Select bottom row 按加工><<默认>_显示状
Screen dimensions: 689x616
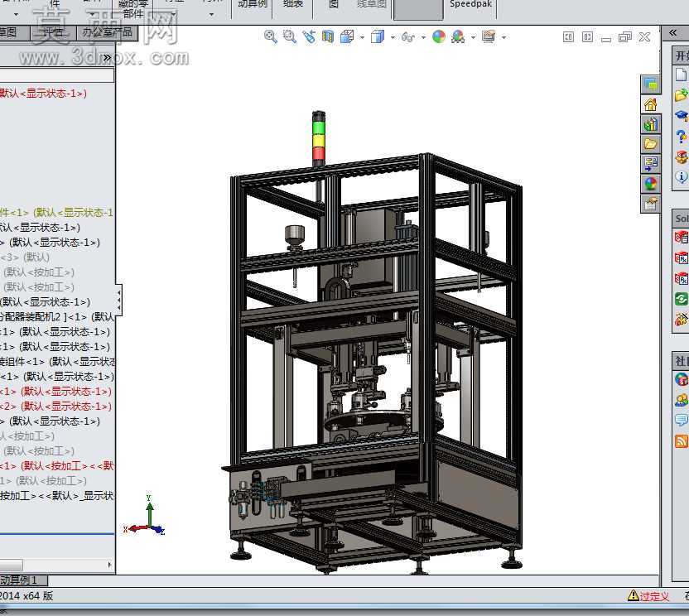click(57, 496)
